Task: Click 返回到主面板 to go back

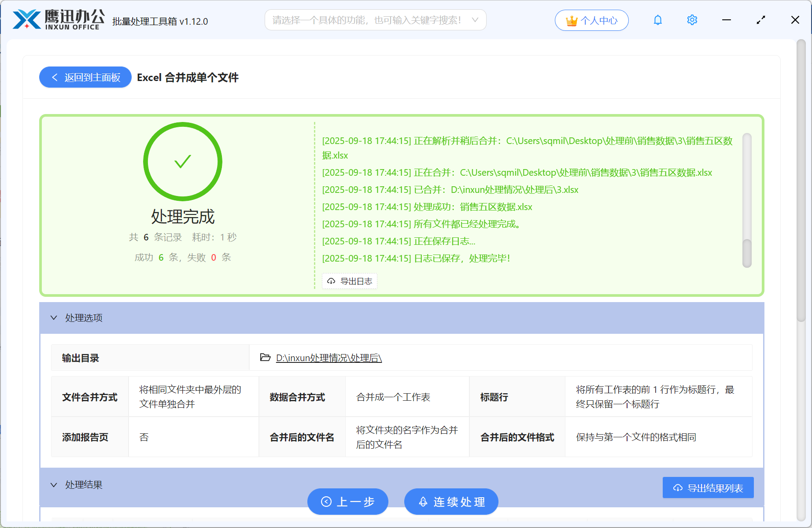Action: pos(85,77)
